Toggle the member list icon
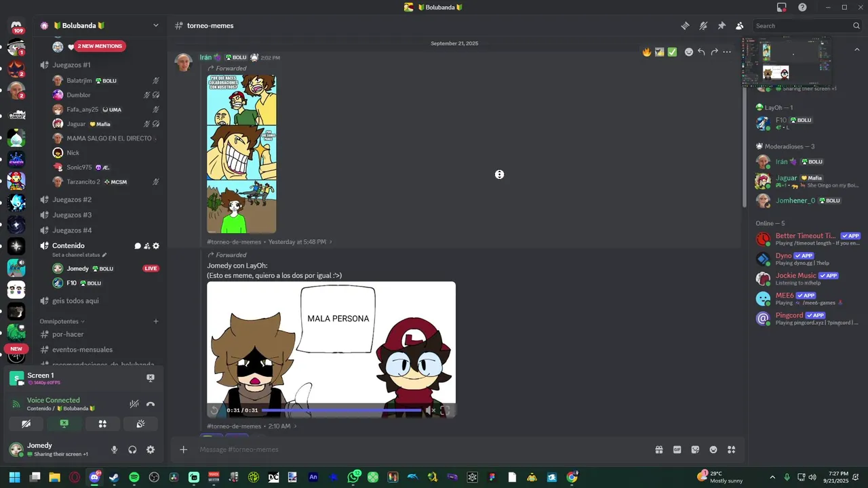868x488 pixels. point(739,26)
